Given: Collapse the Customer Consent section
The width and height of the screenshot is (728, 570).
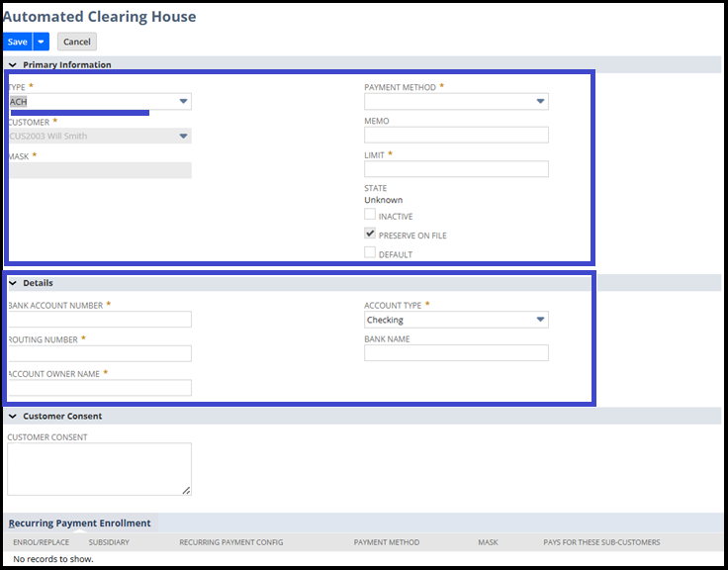Looking at the screenshot, I should click(13, 417).
